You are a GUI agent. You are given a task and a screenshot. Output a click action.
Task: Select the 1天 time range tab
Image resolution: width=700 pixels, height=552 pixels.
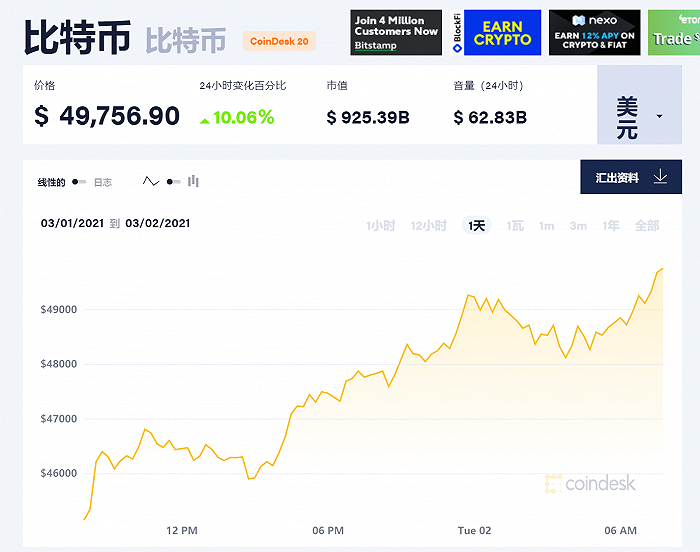pyautogui.click(x=477, y=226)
